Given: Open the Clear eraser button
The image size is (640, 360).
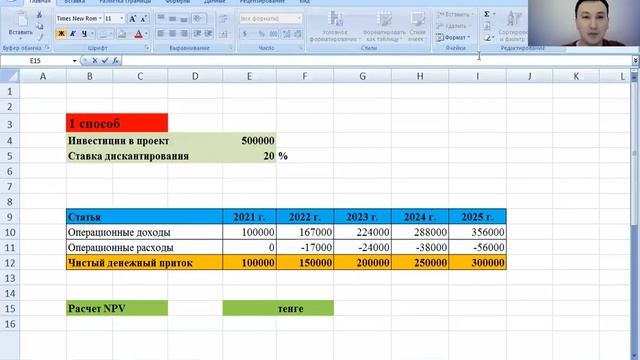Looking at the screenshot, I should click(x=487, y=38).
